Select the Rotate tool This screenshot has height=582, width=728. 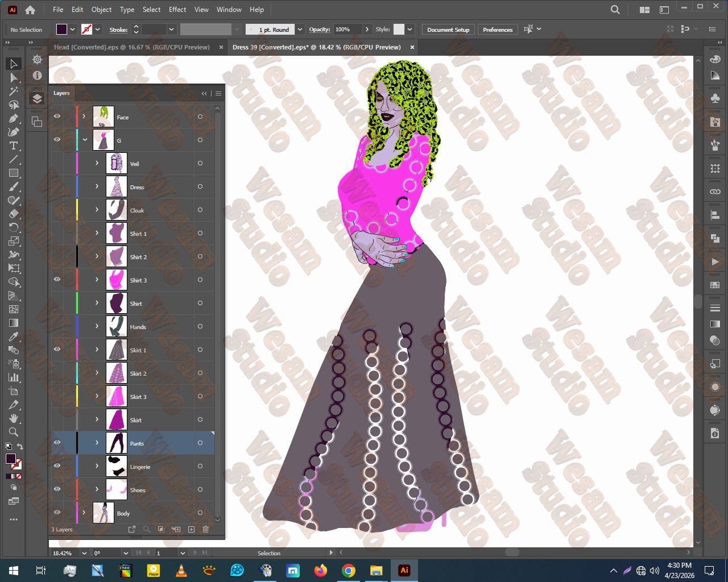point(14,227)
